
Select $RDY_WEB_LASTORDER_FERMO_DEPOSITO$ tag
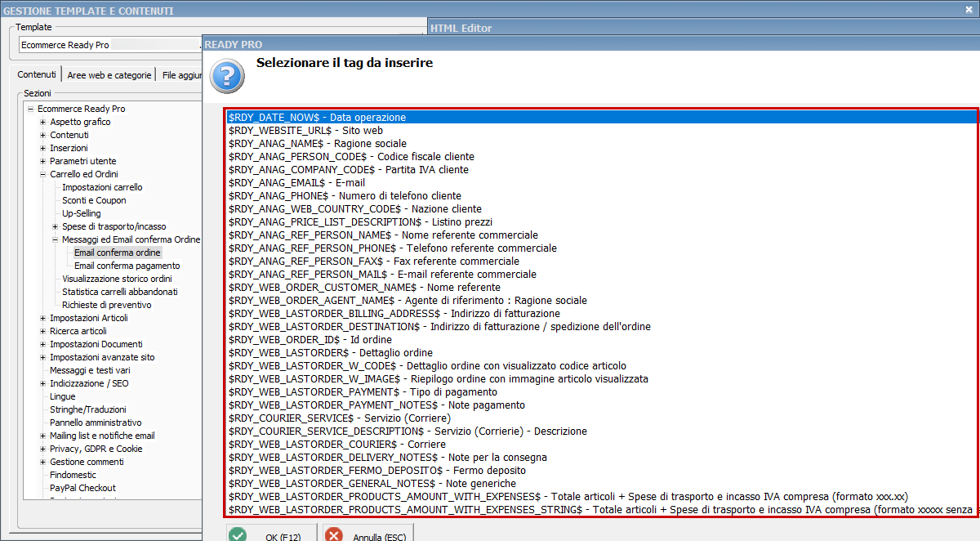coord(601,471)
